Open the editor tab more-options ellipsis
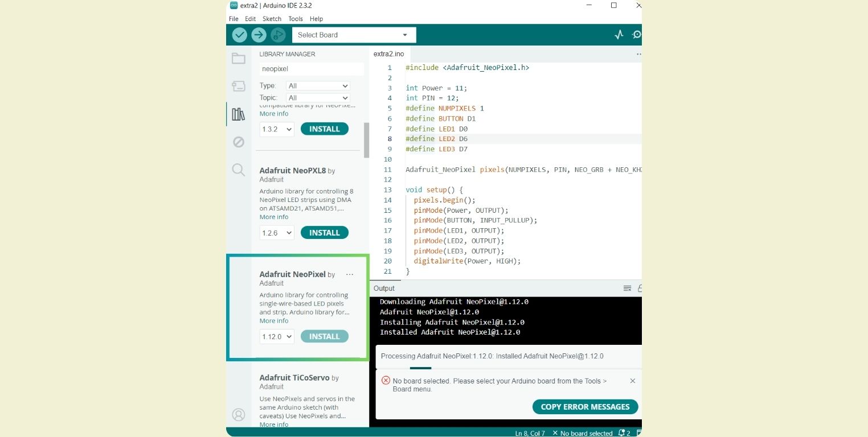The image size is (868, 437). (x=638, y=55)
